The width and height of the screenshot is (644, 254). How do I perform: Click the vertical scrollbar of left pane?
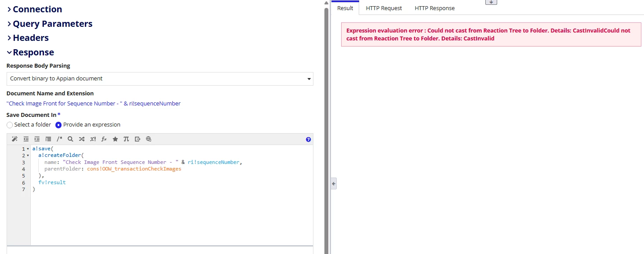(x=326, y=132)
